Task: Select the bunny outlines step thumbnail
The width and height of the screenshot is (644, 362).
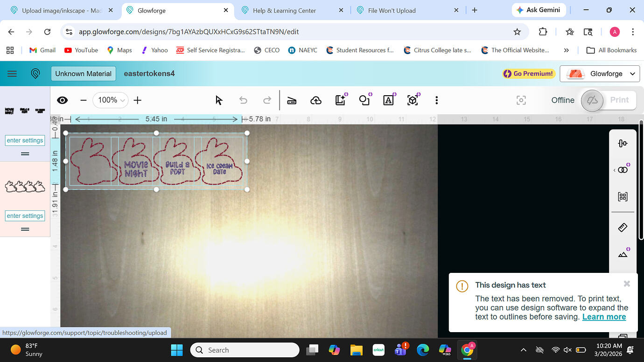Action: 25,187
